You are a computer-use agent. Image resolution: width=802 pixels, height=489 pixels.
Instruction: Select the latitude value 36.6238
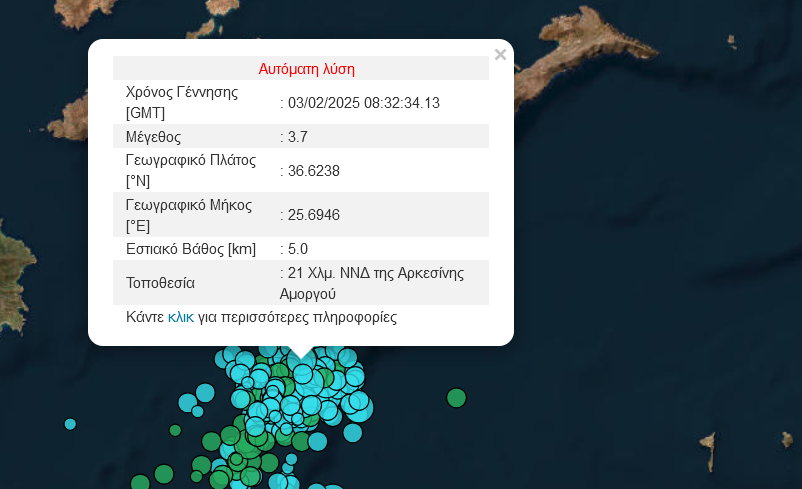[x=314, y=171]
